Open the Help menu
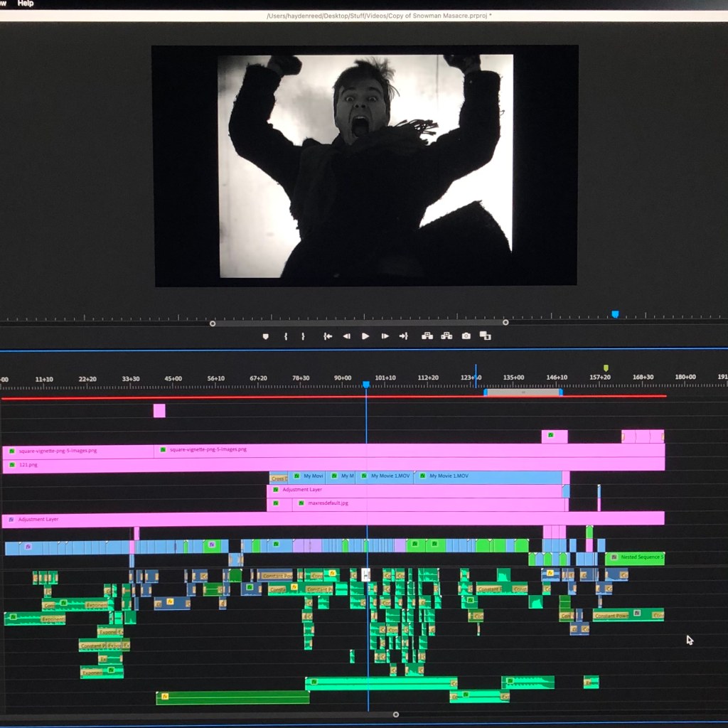Screen dimensions: 728x728 (26, 4)
